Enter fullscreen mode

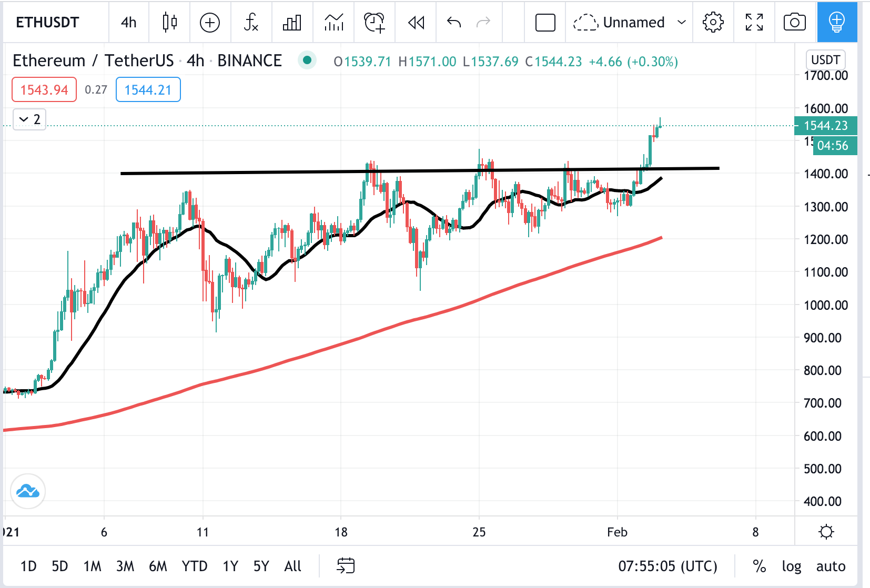tap(754, 22)
